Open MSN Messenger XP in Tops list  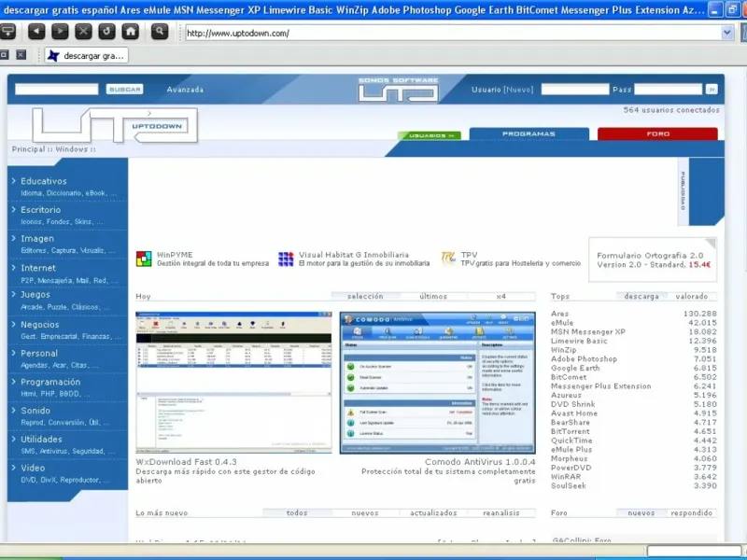point(588,332)
